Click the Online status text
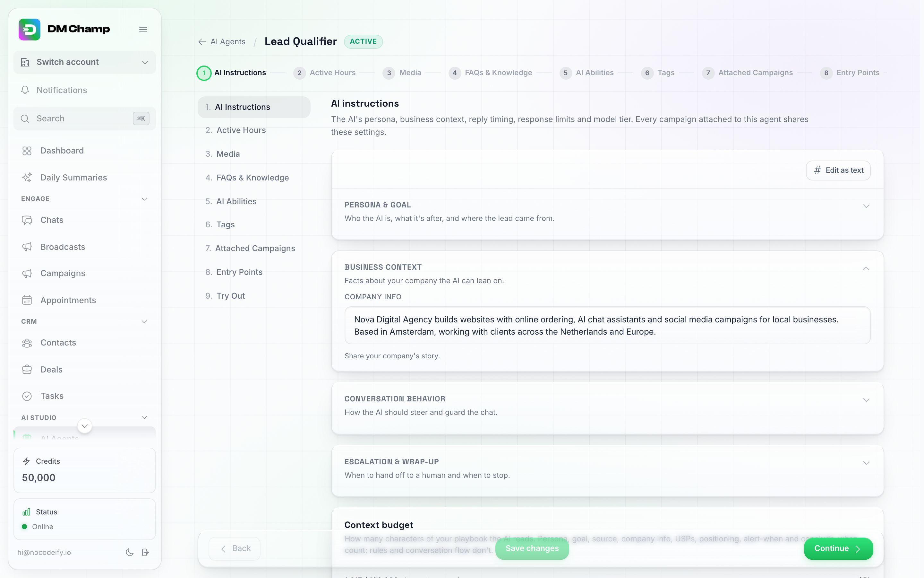 [x=43, y=526]
